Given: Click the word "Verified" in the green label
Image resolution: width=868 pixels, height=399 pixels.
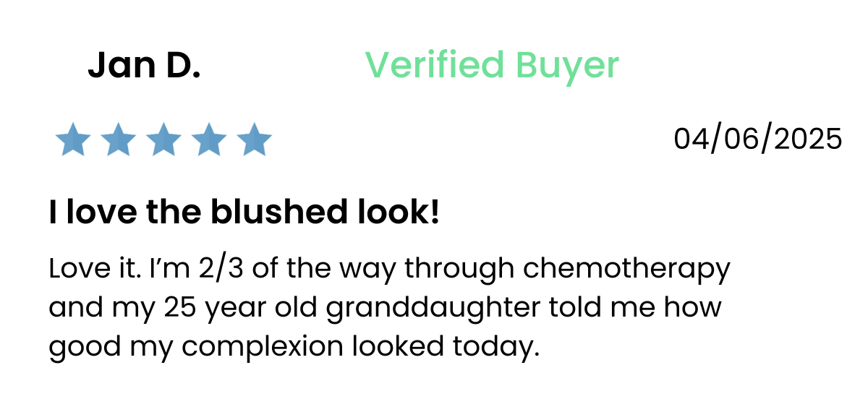Looking at the screenshot, I should pos(435,65).
